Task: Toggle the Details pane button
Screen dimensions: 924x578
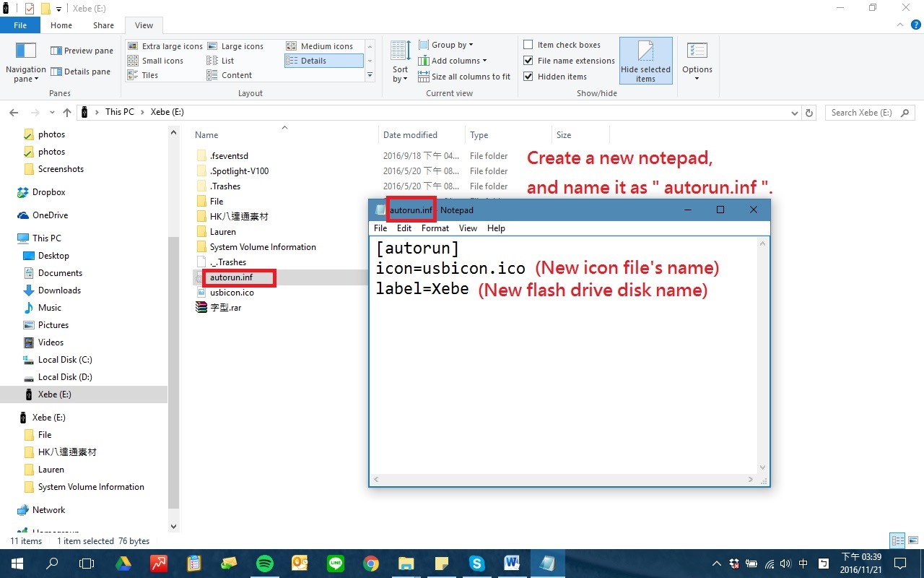Action: [80, 72]
